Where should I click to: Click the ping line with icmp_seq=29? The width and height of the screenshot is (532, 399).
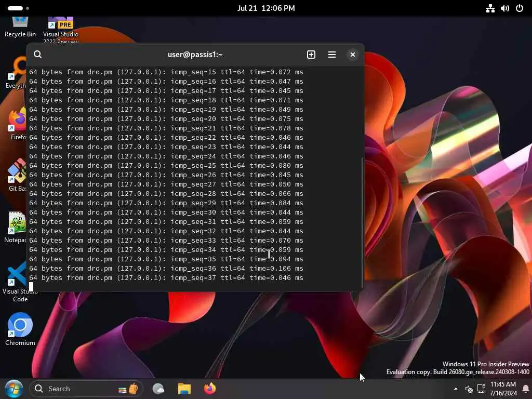[166, 203]
